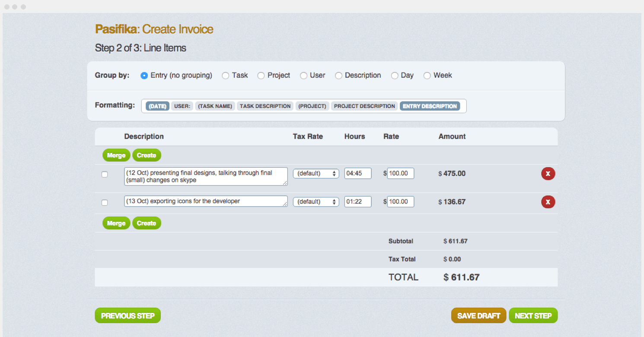Toggle the USER: formatting tag

pos(182,106)
